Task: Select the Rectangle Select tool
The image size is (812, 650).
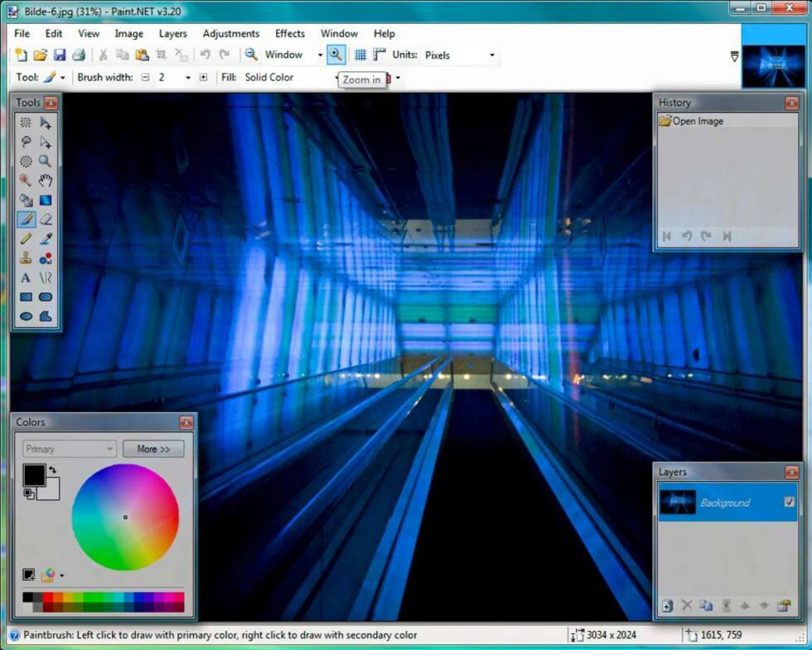Action: click(26, 123)
